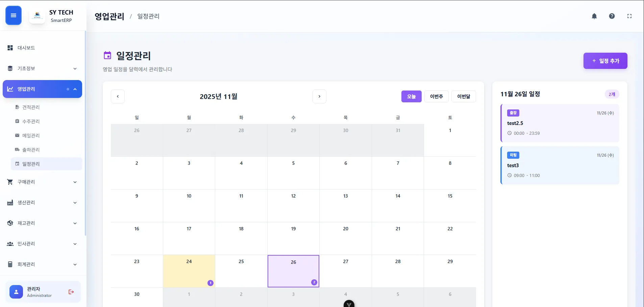The width and height of the screenshot is (644, 307).
Task: Expand the 회계관리 menu
Action: click(x=42, y=264)
